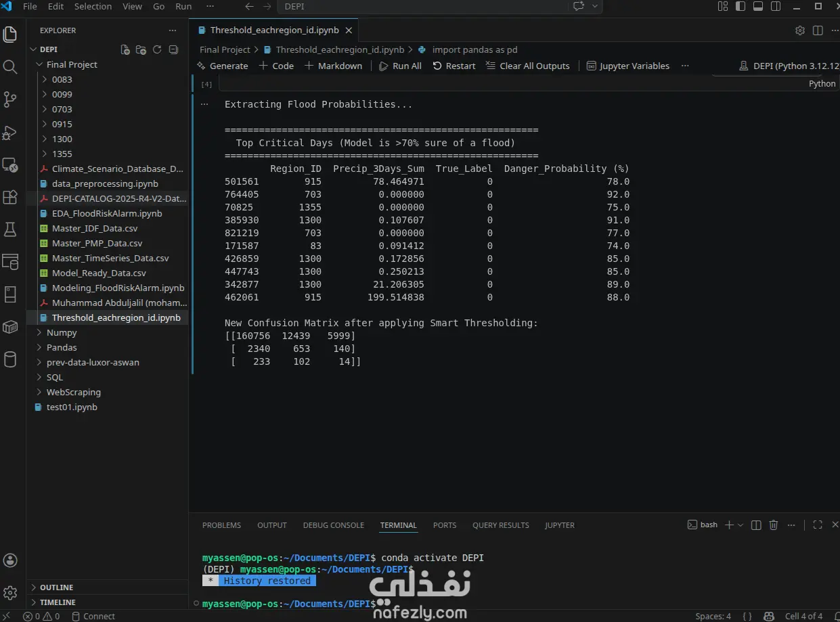Click Clear All Outputs
Viewport: 840px width, 622px height.
[x=527, y=66]
